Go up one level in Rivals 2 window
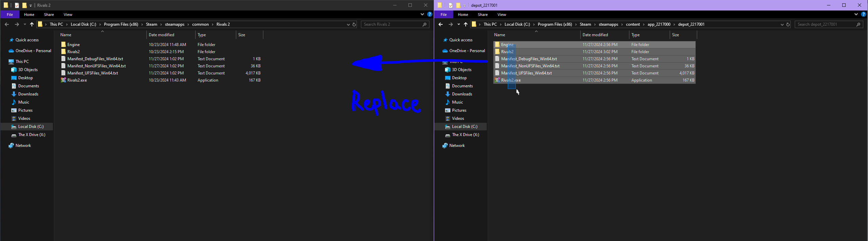The width and height of the screenshot is (868, 241). pos(32,24)
